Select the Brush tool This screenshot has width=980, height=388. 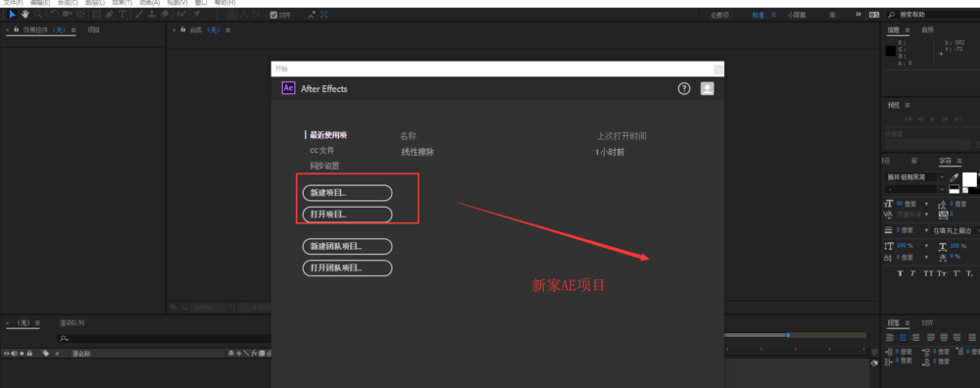coord(140,14)
